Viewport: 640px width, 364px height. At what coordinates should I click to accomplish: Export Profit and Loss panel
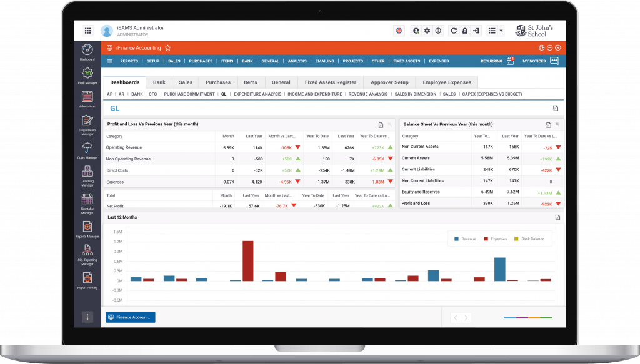(x=381, y=125)
